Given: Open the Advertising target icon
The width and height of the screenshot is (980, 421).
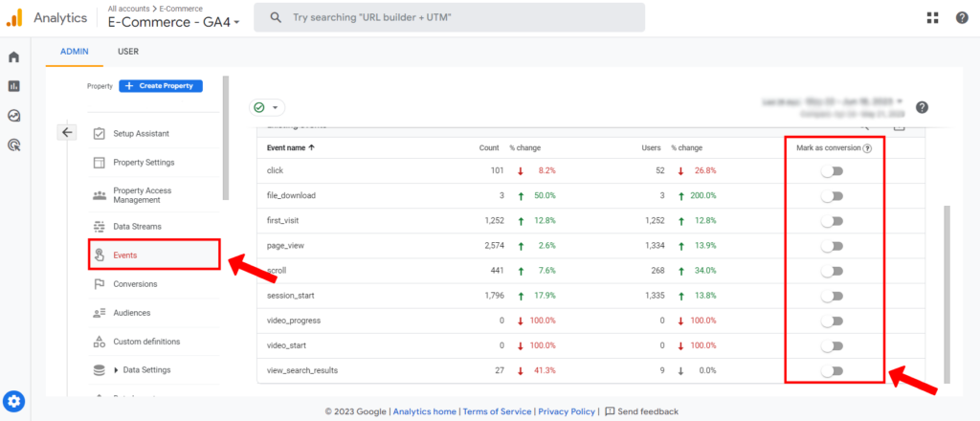Looking at the screenshot, I should tap(13, 145).
